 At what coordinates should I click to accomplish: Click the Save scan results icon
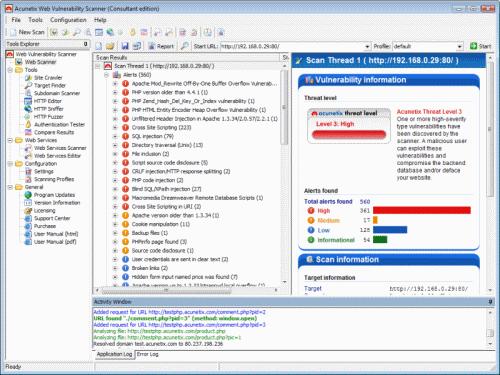[x=125, y=46]
